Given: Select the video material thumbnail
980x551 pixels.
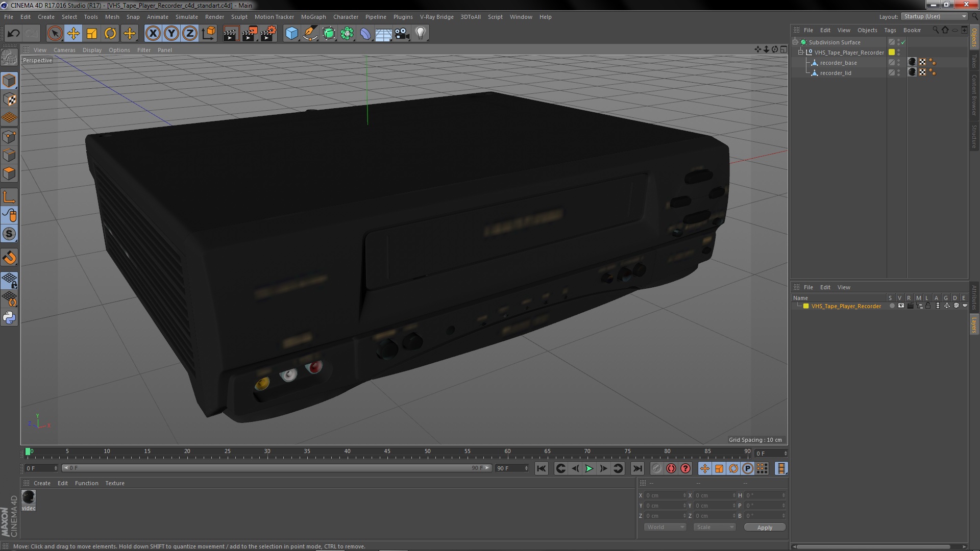Looking at the screenshot, I should point(29,497).
